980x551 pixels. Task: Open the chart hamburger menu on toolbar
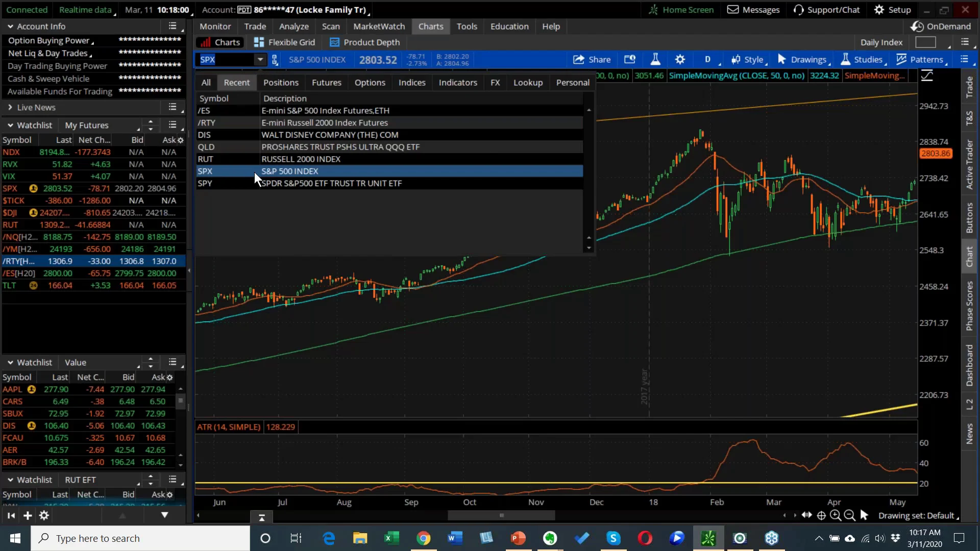[964, 59]
